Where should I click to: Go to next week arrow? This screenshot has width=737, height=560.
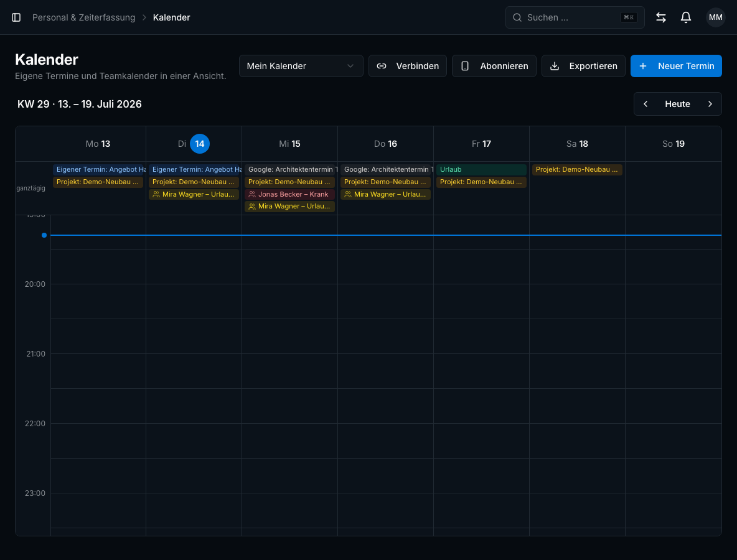pyautogui.click(x=710, y=104)
